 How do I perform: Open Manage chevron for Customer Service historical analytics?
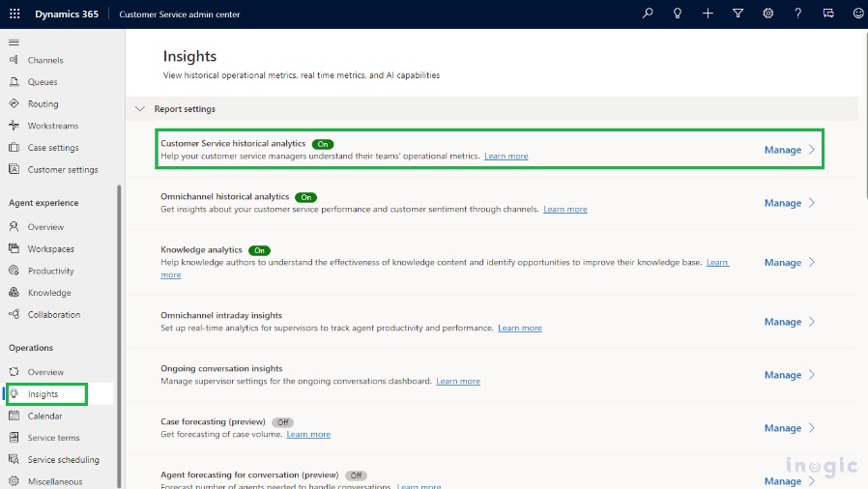[812, 150]
